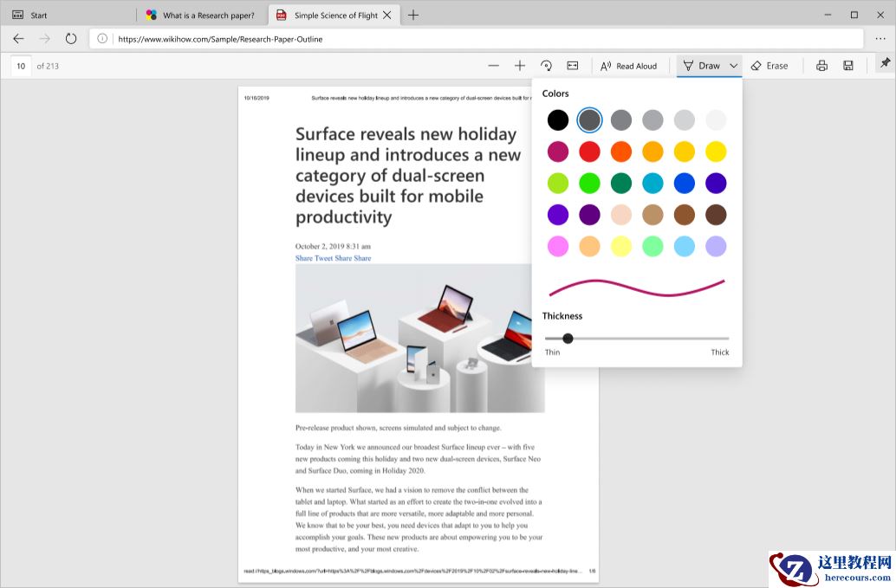Image resolution: width=896 pixels, height=588 pixels.
Task: Select the magenta color swatch
Action: coord(558,152)
